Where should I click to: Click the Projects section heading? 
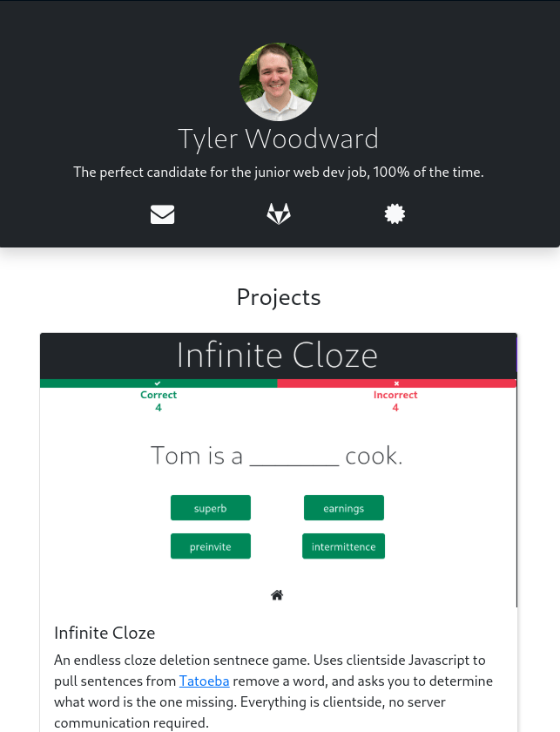279,297
